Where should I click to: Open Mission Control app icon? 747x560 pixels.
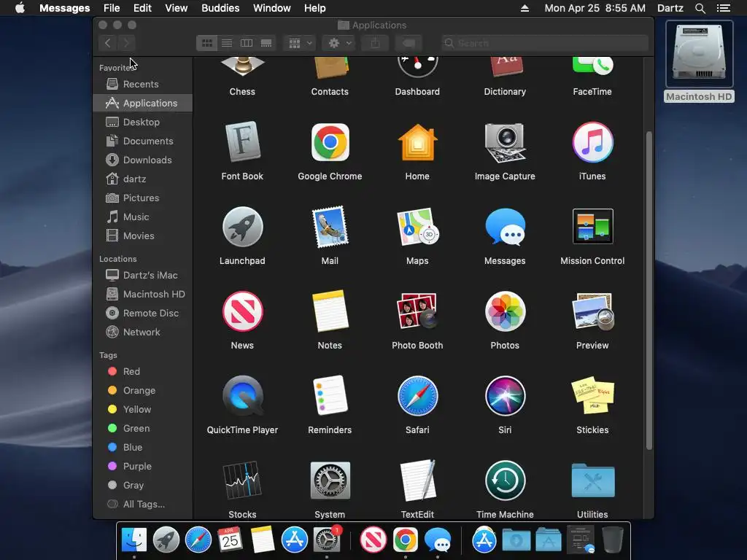pyautogui.click(x=592, y=226)
